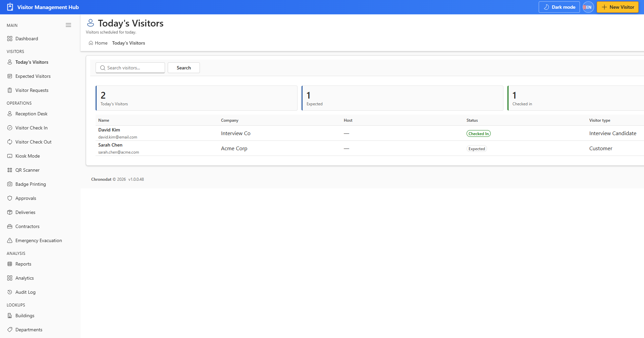Viewport: 644px width, 338px height.
Task: Sort table by Status column header
Action: (x=472, y=120)
